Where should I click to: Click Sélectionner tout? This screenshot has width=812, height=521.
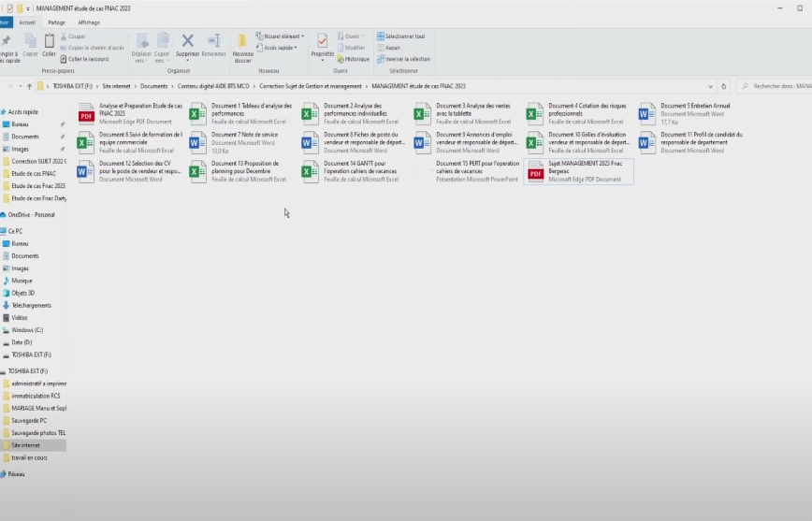(400, 36)
